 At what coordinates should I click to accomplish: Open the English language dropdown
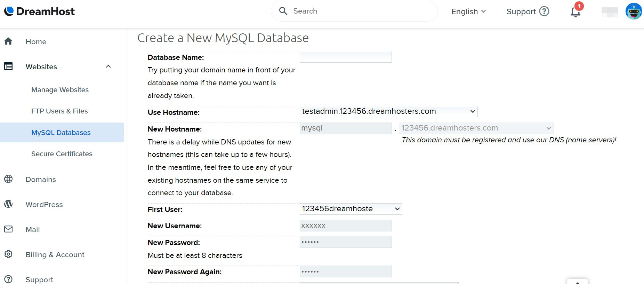coord(468,11)
